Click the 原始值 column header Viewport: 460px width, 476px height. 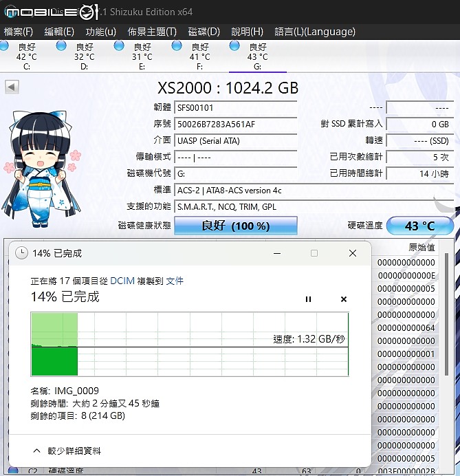click(x=421, y=247)
